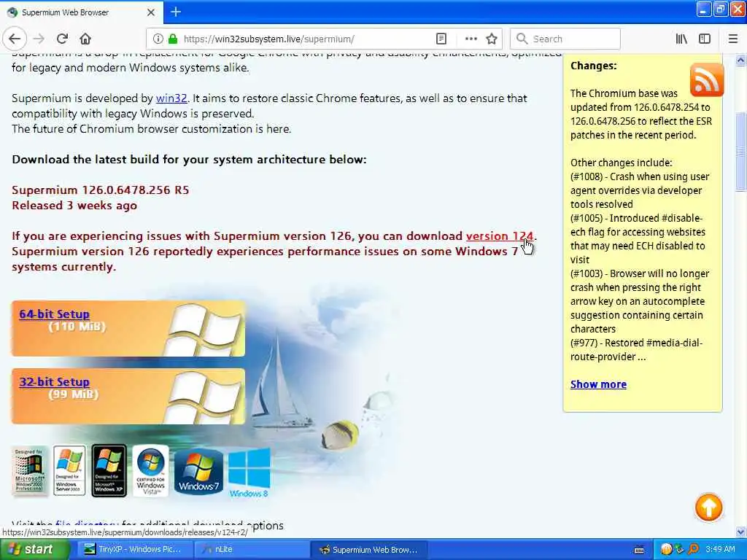747x560 pixels.
Task: Show the sidebars icon
Action: [705, 39]
